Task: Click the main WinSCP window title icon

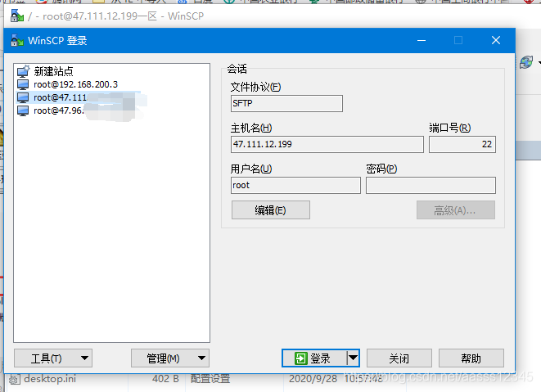Action: (17, 16)
